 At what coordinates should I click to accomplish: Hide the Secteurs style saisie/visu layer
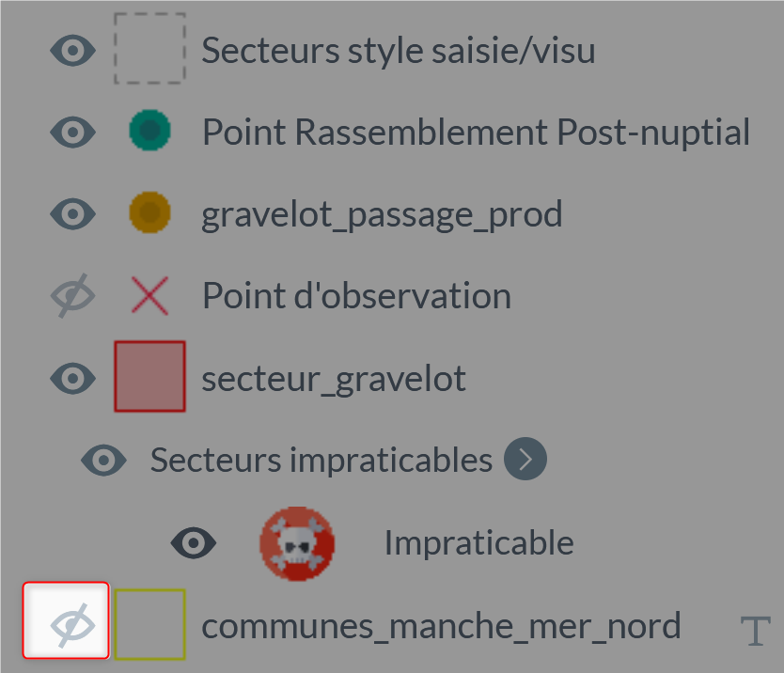click(73, 51)
